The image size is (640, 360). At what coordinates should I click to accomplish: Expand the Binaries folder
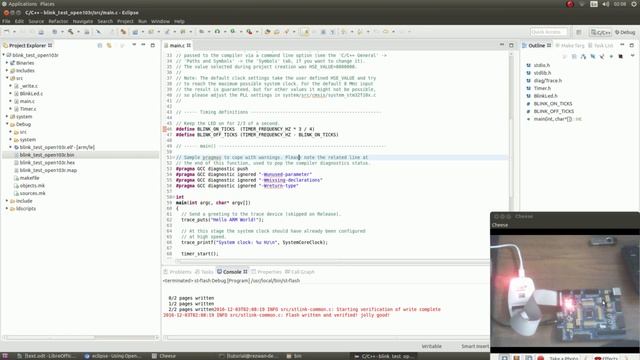(7, 63)
